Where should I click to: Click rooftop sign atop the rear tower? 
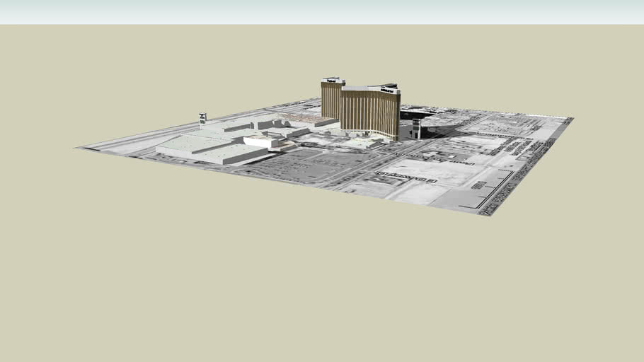tap(331, 80)
